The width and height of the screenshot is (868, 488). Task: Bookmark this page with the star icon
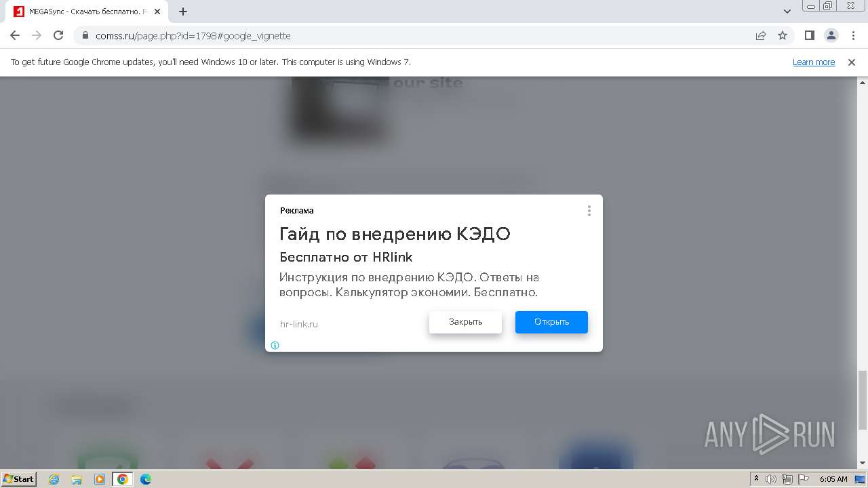[783, 35]
